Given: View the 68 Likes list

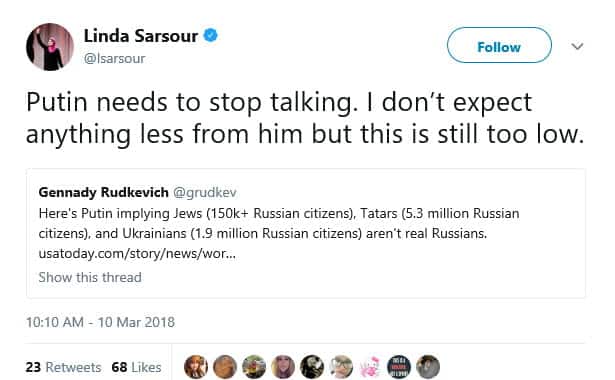Looking at the screenshot, I should click(x=136, y=367).
